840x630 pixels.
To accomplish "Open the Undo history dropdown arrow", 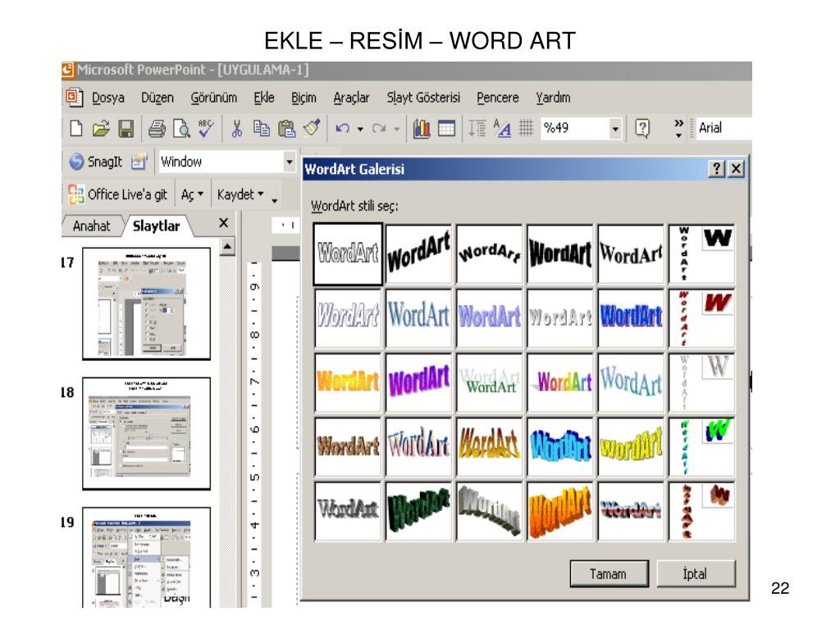I will point(360,129).
